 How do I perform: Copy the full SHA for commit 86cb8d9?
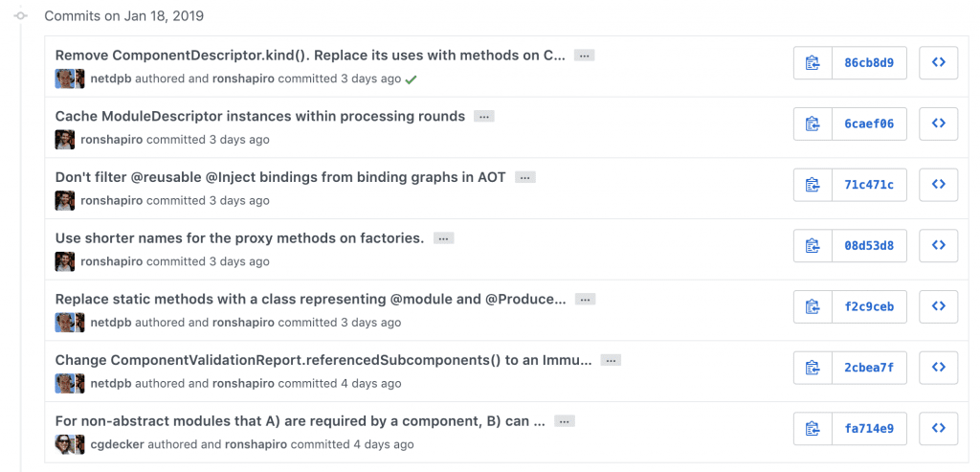tap(813, 63)
